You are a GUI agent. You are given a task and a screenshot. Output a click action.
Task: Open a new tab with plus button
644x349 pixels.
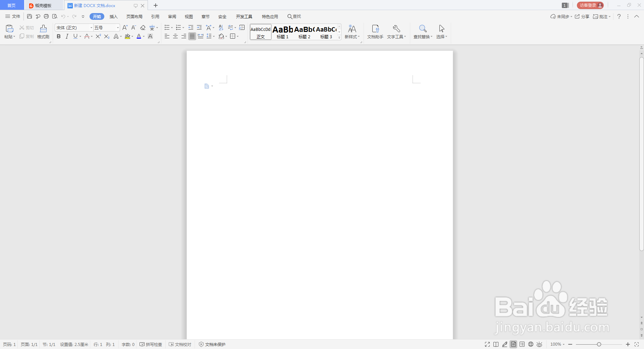coord(156,5)
